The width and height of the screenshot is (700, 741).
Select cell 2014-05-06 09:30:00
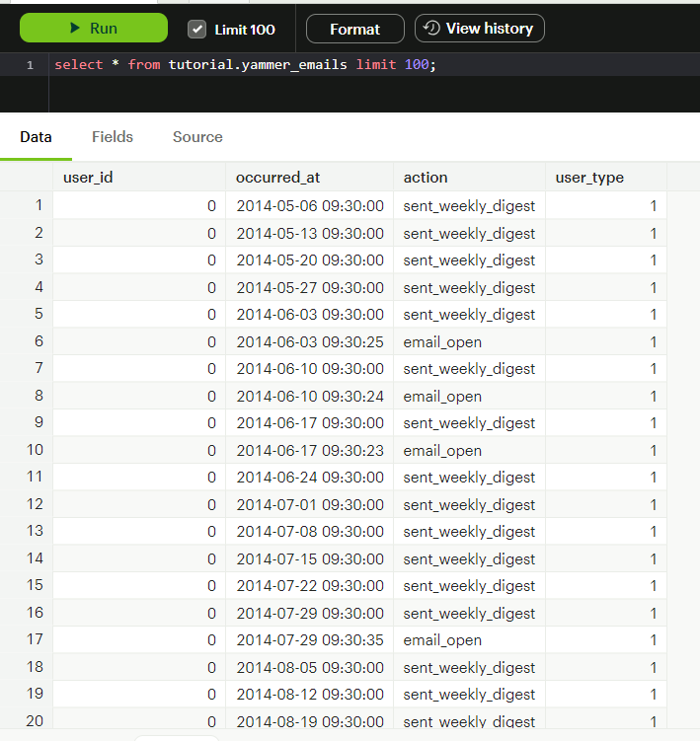tap(310, 206)
